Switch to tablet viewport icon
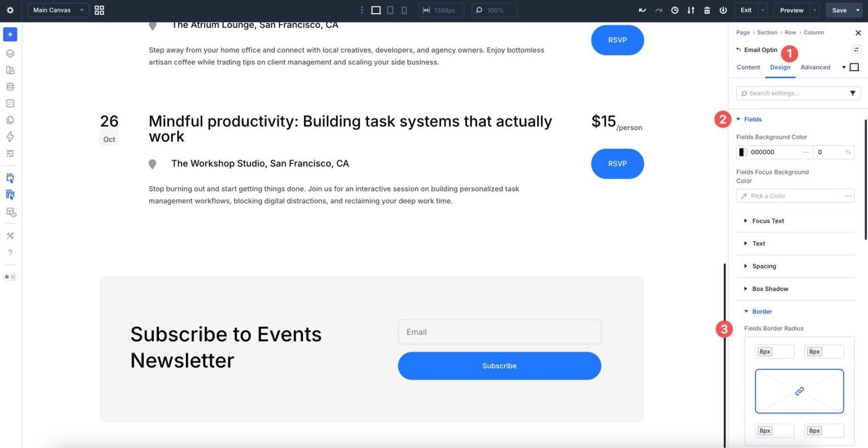This screenshot has height=448, width=868. [x=390, y=10]
